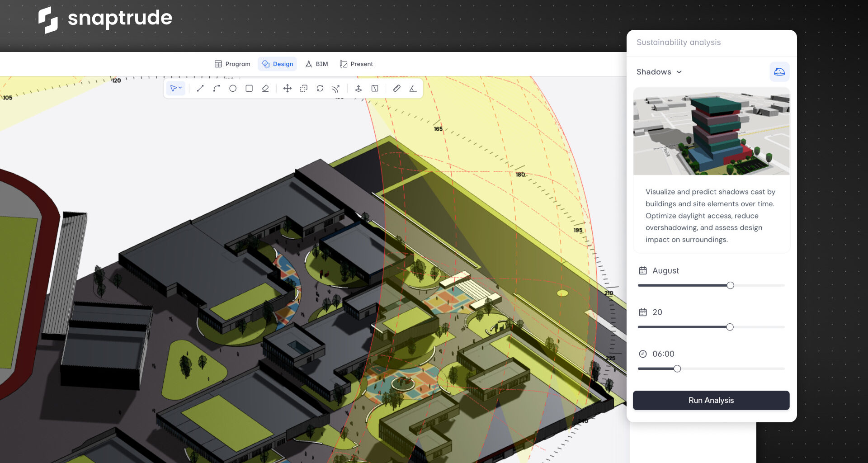Screen dimensions: 868x463
Task: Toggle the sun dome icon button
Action: click(x=779, y=72)
